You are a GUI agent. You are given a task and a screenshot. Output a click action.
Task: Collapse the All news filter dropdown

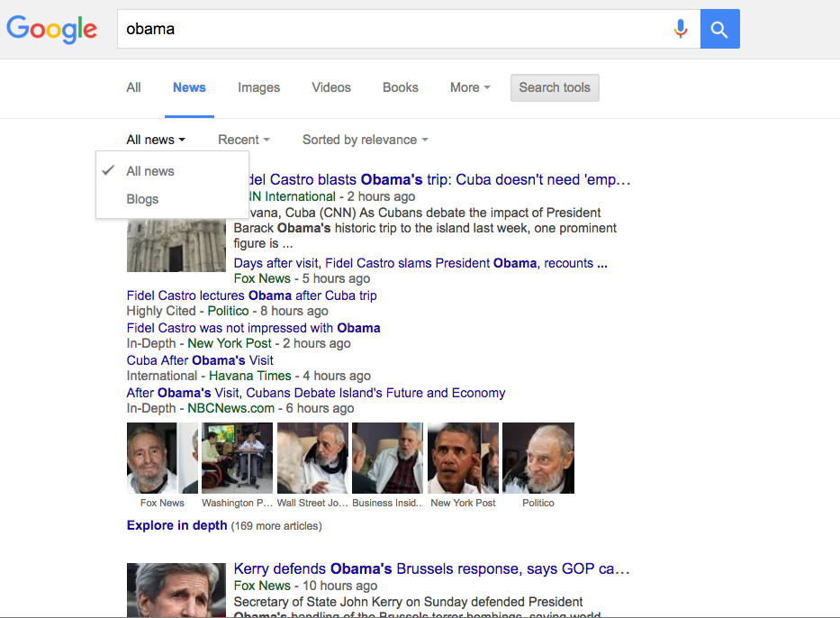(156, 140)
